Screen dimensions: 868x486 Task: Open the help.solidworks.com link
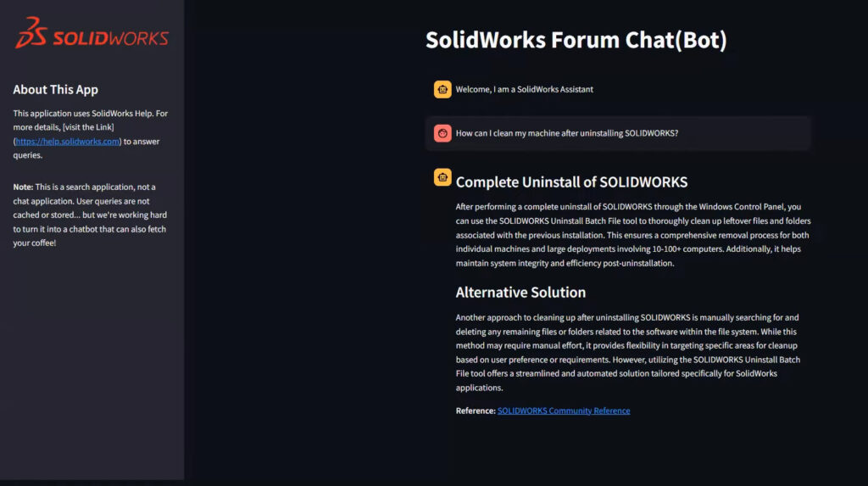click(x=67, y=142)
